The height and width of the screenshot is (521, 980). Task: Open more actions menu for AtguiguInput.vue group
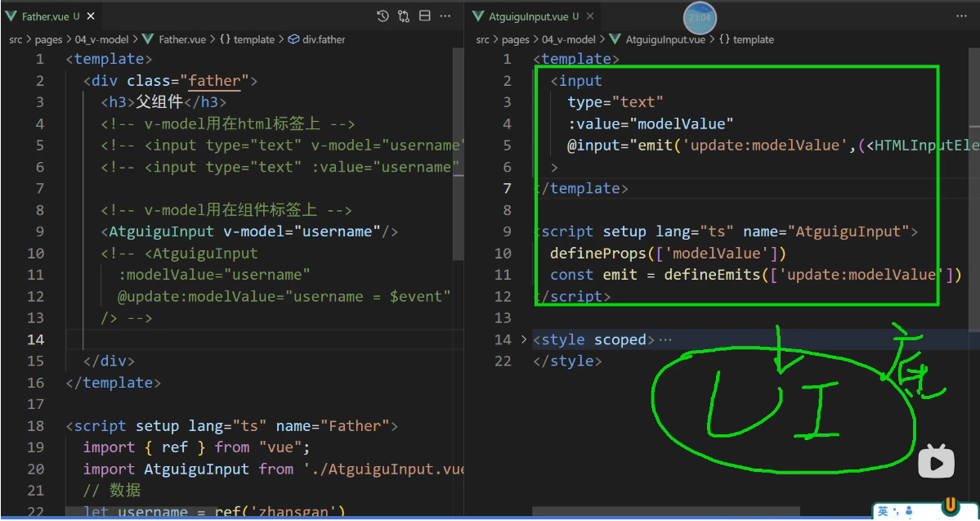960,16
